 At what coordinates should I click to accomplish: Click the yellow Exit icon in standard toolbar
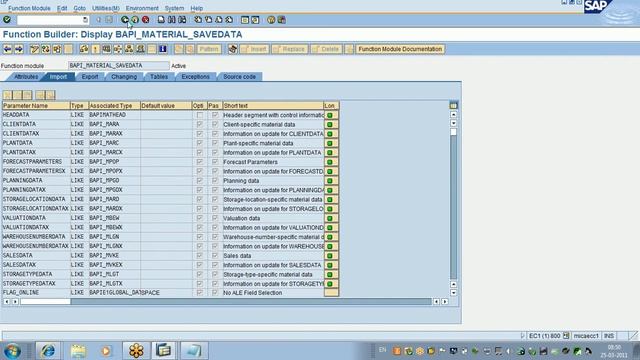coord(135,20)
